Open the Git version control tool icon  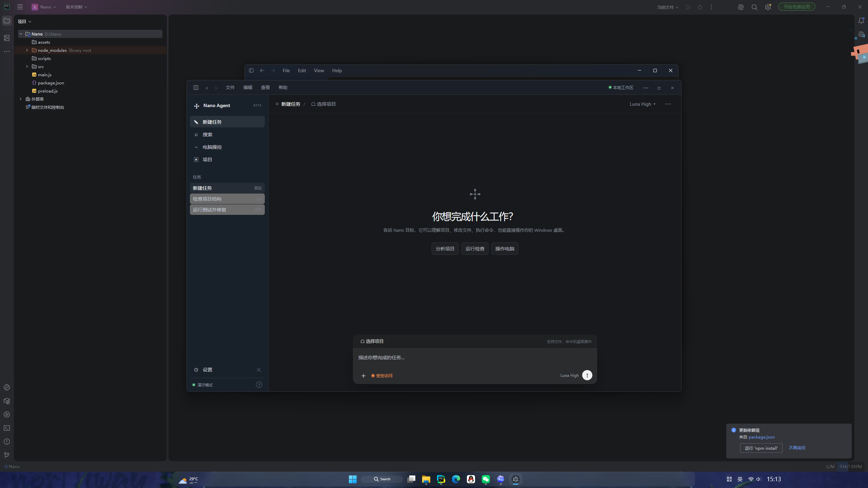point(7,455)
